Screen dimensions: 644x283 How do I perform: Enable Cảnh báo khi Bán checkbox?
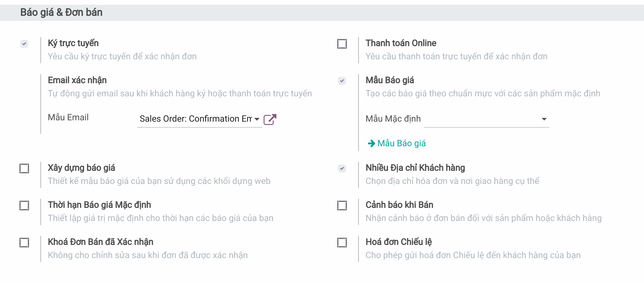(342, 206)
